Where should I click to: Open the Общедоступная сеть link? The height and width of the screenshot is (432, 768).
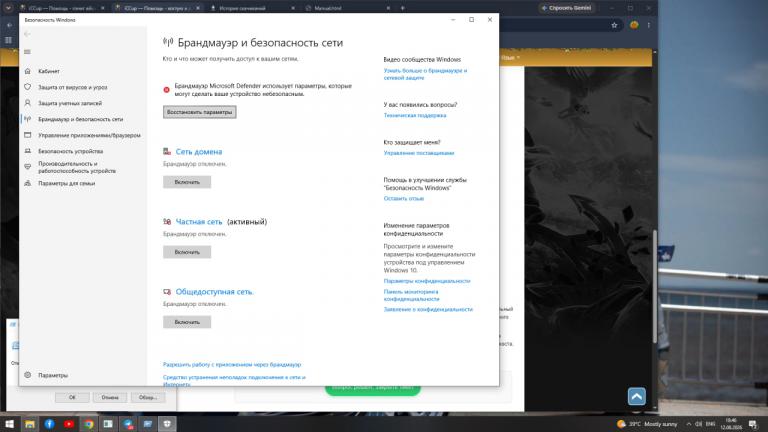point(215,292)
